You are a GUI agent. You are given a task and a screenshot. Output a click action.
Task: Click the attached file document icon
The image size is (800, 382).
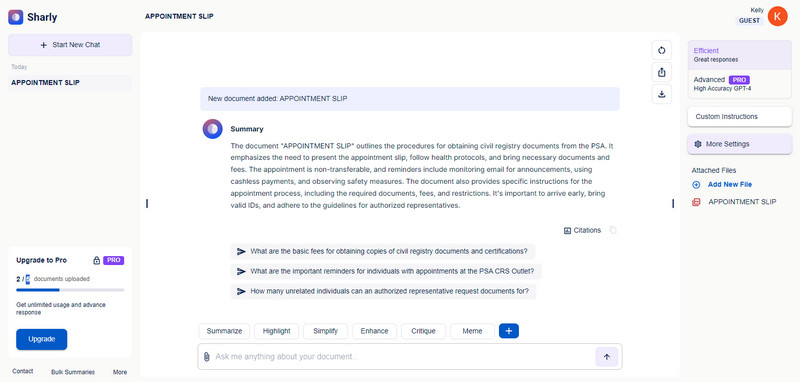696,202
